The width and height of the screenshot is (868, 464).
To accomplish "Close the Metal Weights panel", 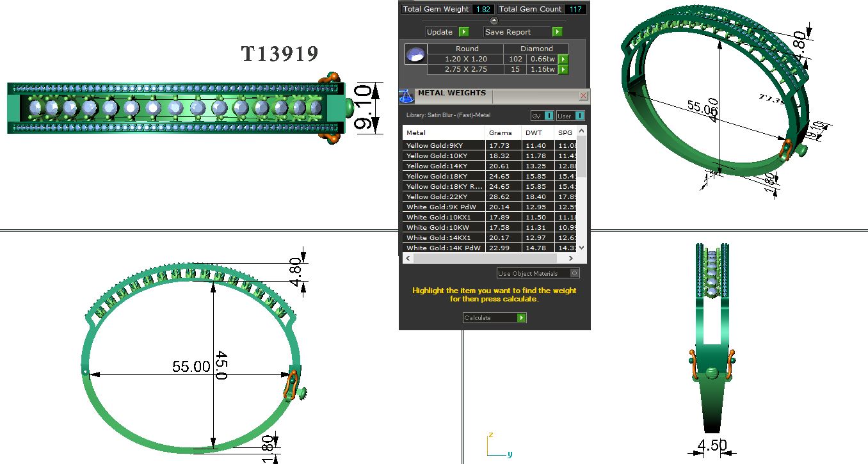I will 583,95.
